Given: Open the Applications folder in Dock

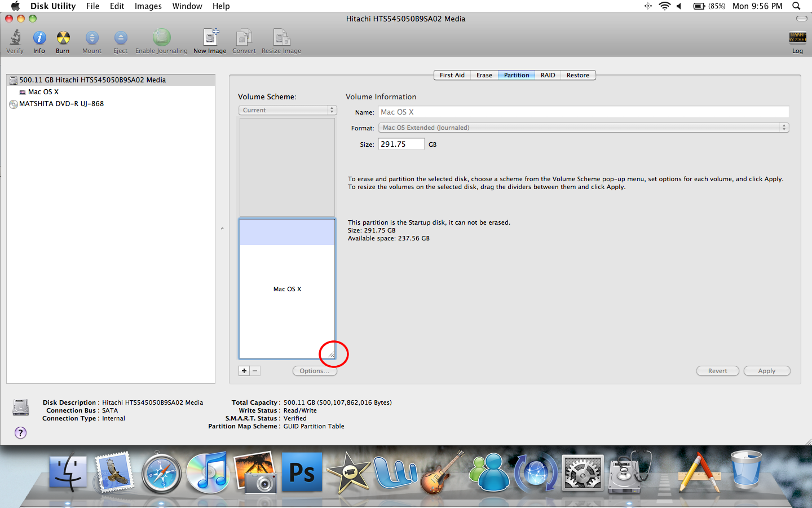Looking at the screenshot, I should click(700, 473).
